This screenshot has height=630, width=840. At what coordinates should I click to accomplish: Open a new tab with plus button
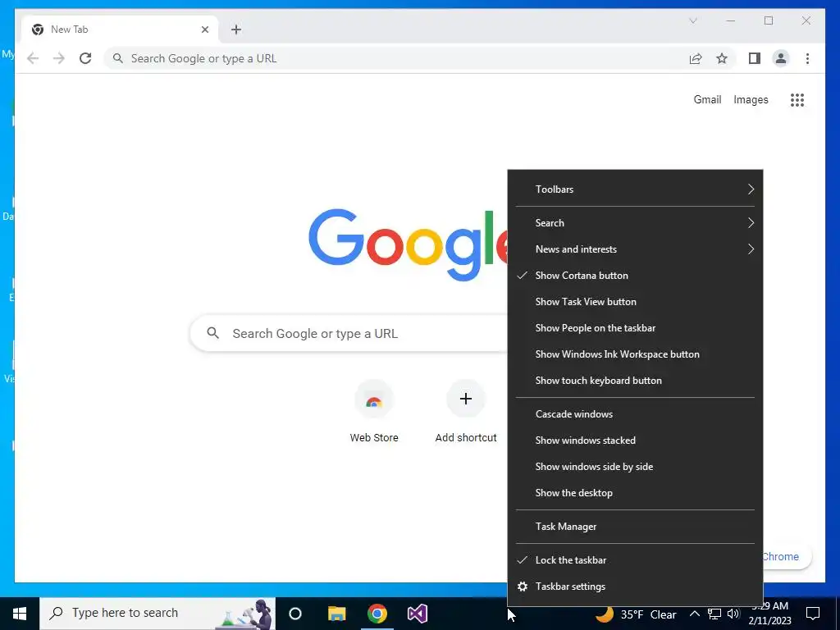tap(236, 30)
